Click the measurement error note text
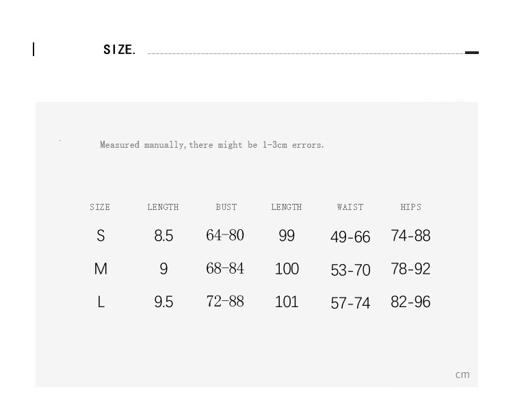 211,145
